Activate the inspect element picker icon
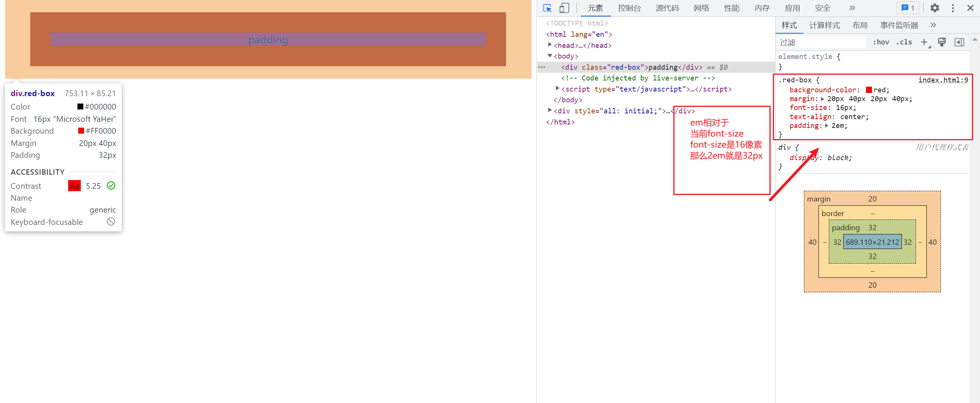 [x=547, y=8]
